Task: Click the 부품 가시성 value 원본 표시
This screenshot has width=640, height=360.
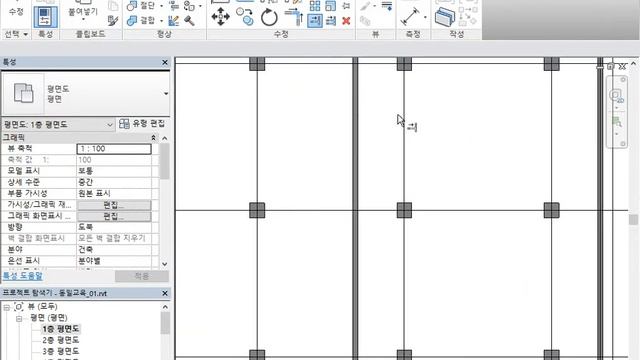Action: coord(114,193)
